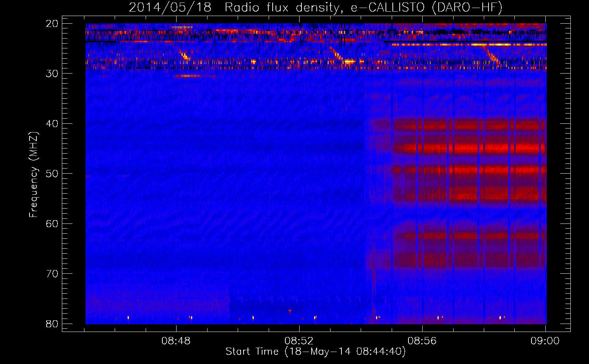Click the 70 MHz frequency tick label
Viewport: 589px width, 364px height.
coord(52,274)
